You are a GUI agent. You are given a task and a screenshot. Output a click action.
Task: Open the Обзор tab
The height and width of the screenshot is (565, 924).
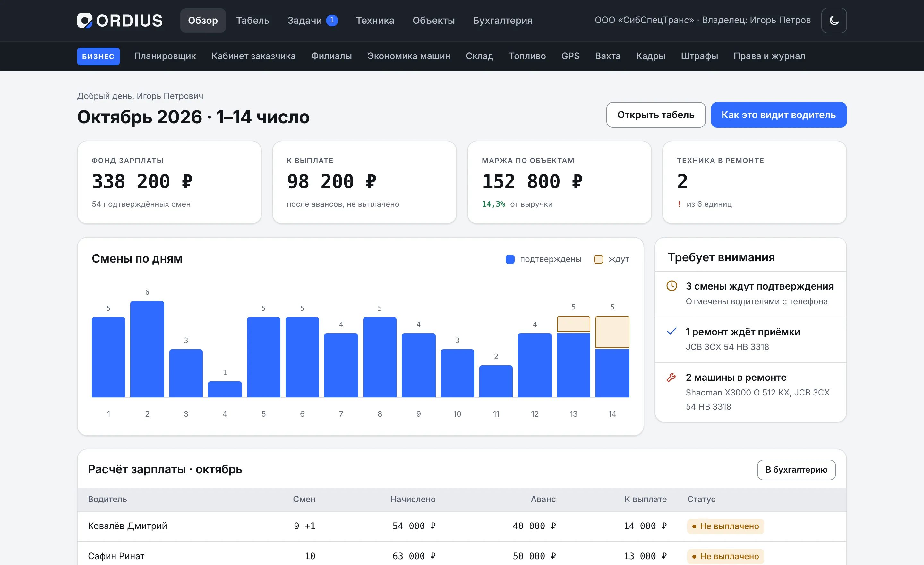click(x=203, y=20)
